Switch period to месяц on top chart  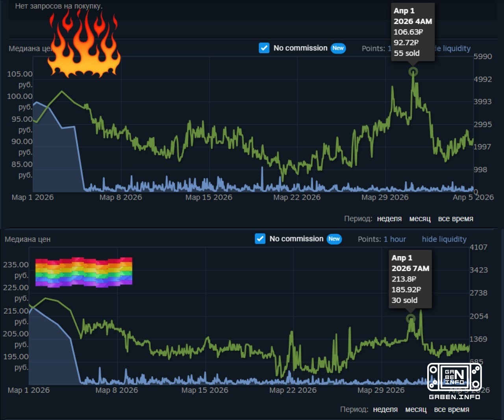[420, 219]
